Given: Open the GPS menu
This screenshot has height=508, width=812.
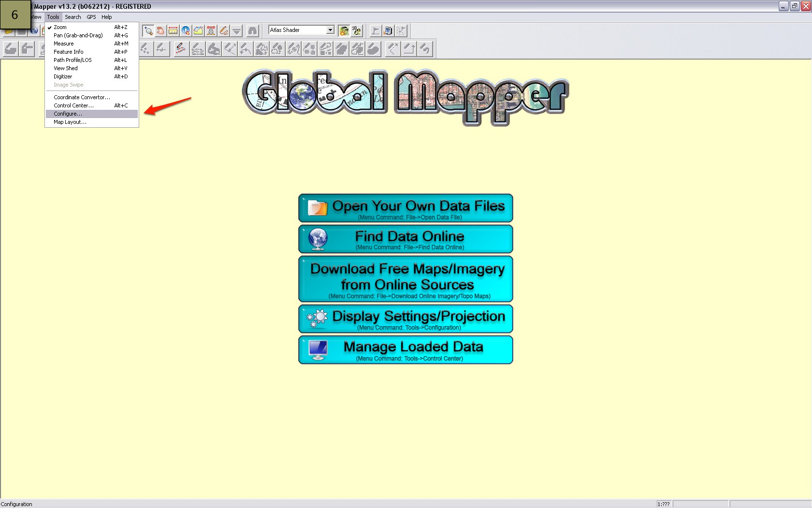Looking at the screenshot, I should pos(91,17).
